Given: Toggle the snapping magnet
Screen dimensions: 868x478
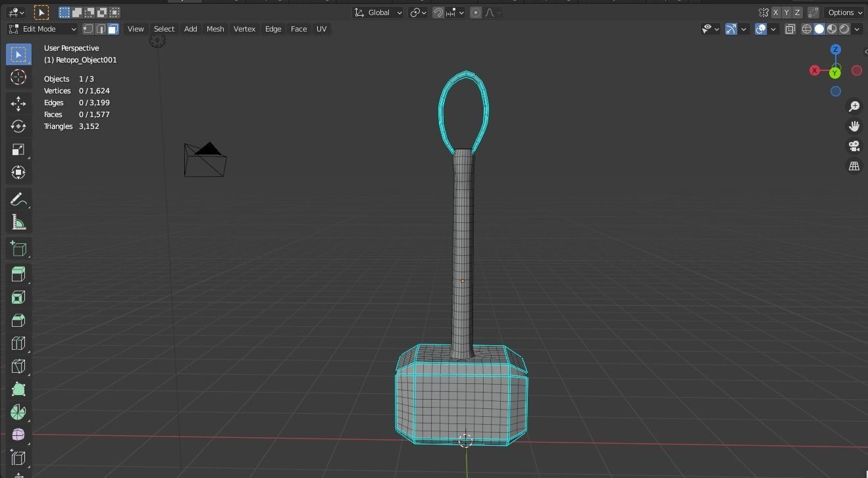Looking at the screenshot, I should [x=438, y=12].
